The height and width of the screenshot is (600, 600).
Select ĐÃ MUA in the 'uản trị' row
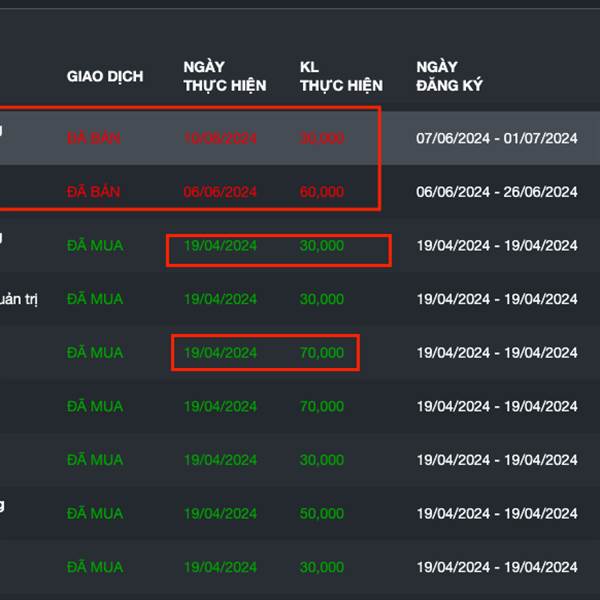pos(95,299)
